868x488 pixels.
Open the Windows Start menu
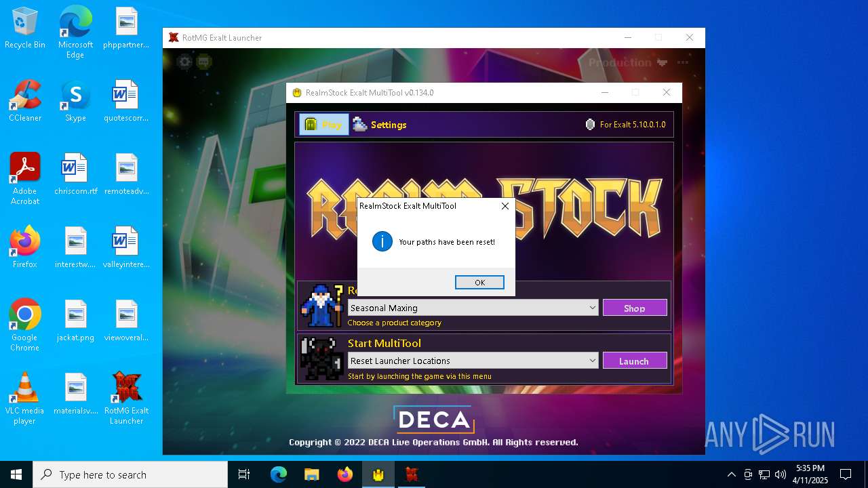click(16, 474)
